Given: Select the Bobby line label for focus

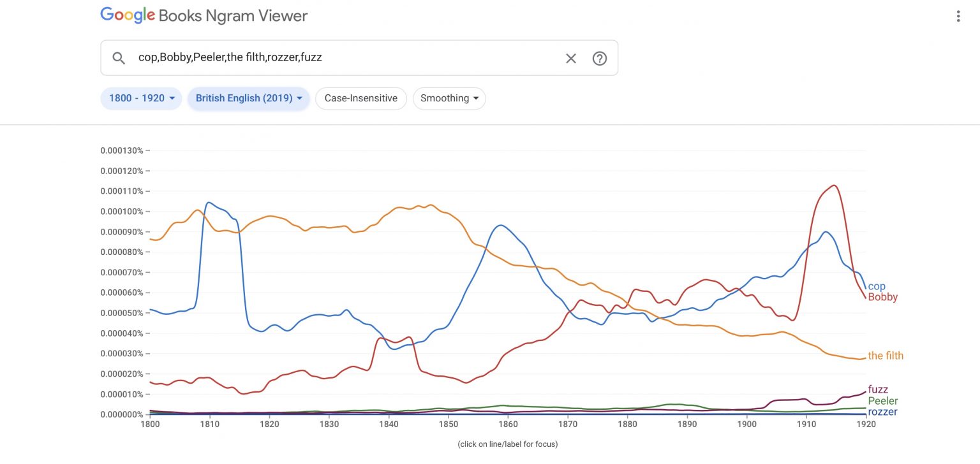Looking at the screenshot, I should (x=882, y=296).
